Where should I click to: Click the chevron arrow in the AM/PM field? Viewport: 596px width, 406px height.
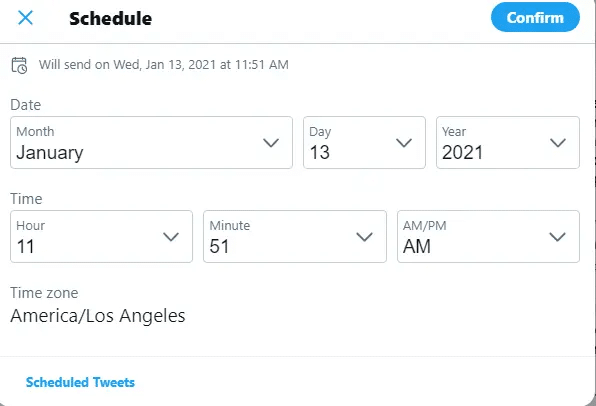(x=558, y=237)
